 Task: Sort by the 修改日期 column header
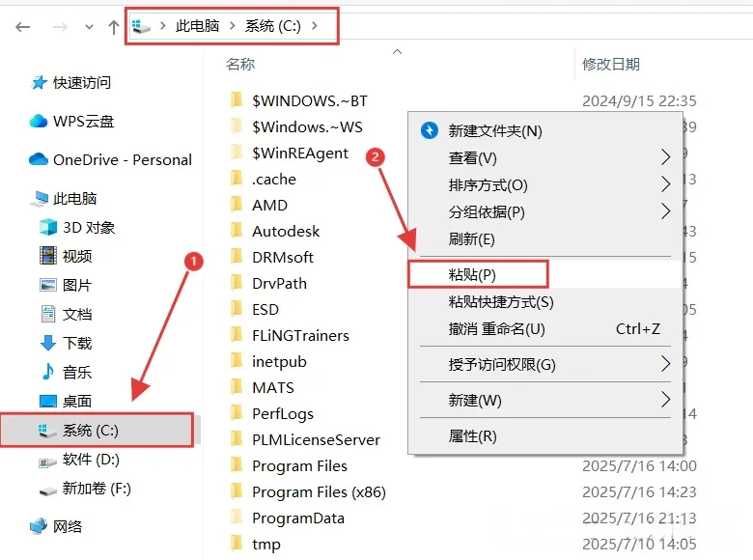click(x=611, y=64)
